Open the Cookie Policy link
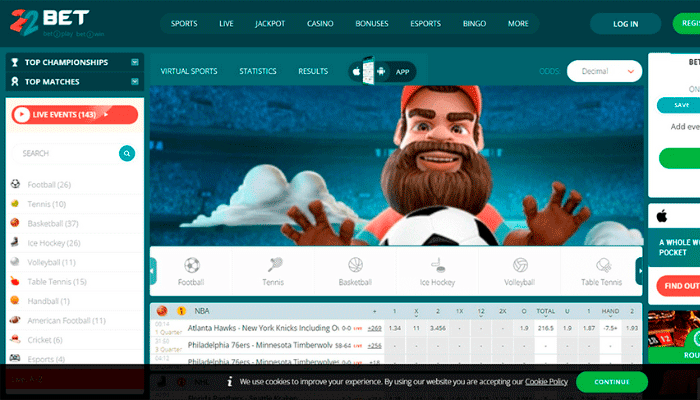Image resolution: width=700 pixels, height=400 pixels. click(x=546, y=382)
